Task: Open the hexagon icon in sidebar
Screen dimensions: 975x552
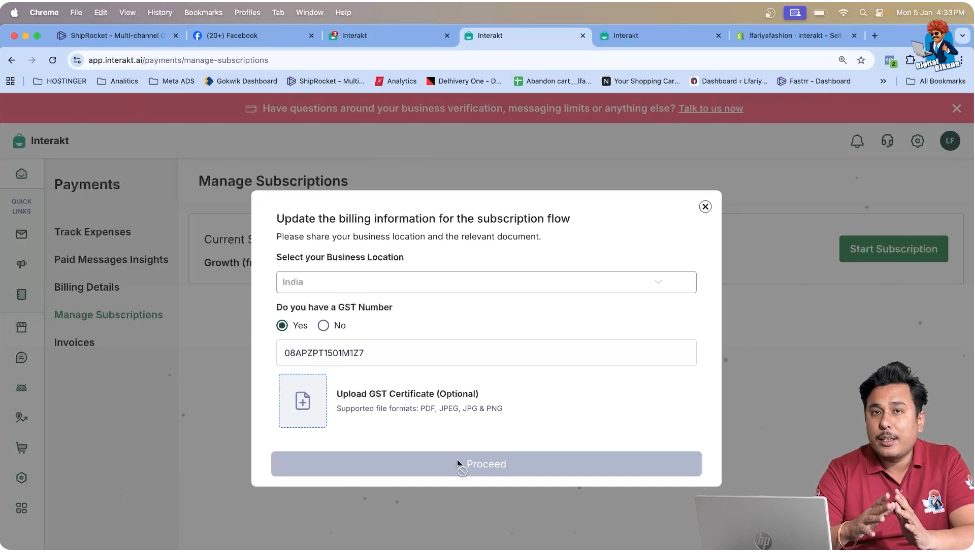Action: (x=21, y=477)
